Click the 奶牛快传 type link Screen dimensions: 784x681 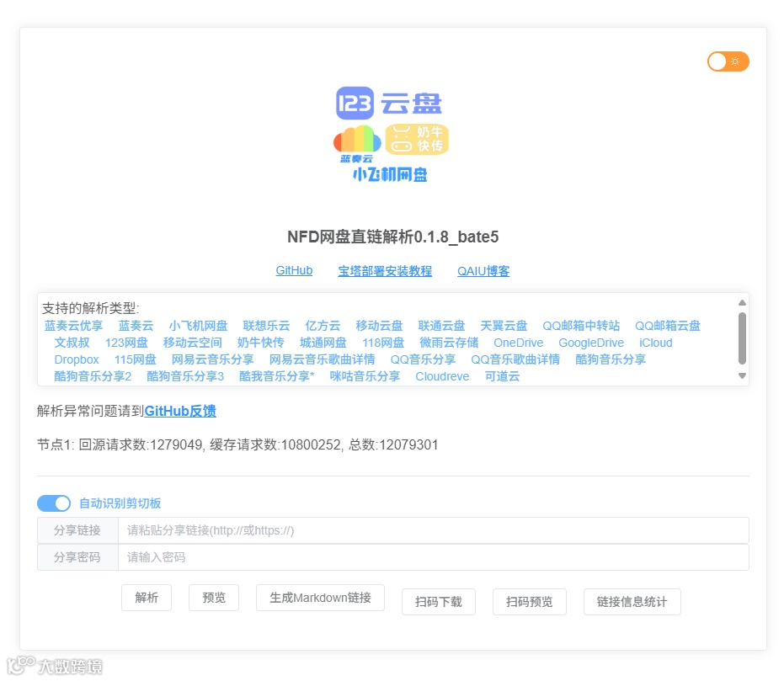coord(260,343)
